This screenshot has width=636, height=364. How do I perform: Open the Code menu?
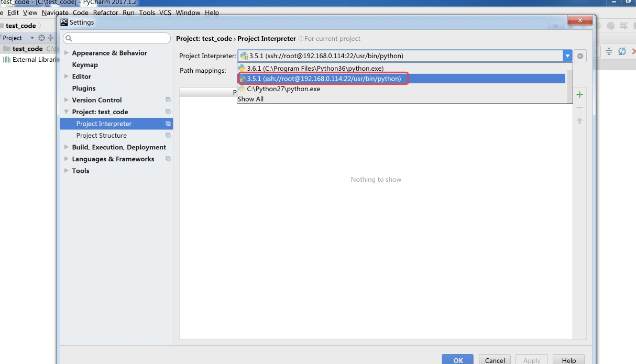[81, 13]
